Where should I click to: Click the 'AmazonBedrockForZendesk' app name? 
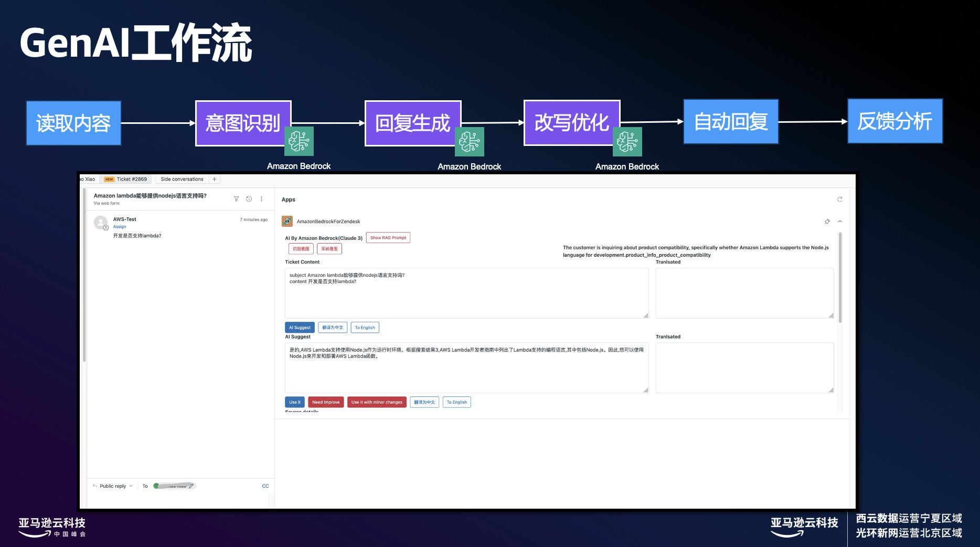click(x=328, y=222)
